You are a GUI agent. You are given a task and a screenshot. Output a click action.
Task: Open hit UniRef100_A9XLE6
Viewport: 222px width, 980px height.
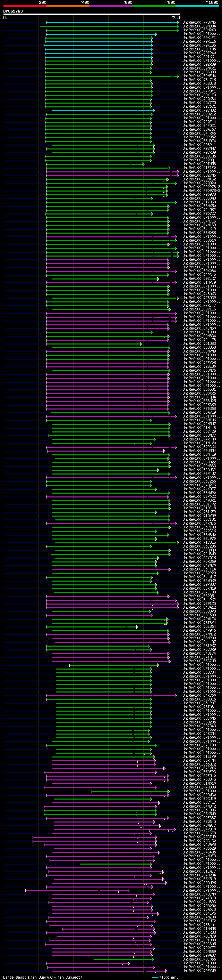click(x=199, y=41)
